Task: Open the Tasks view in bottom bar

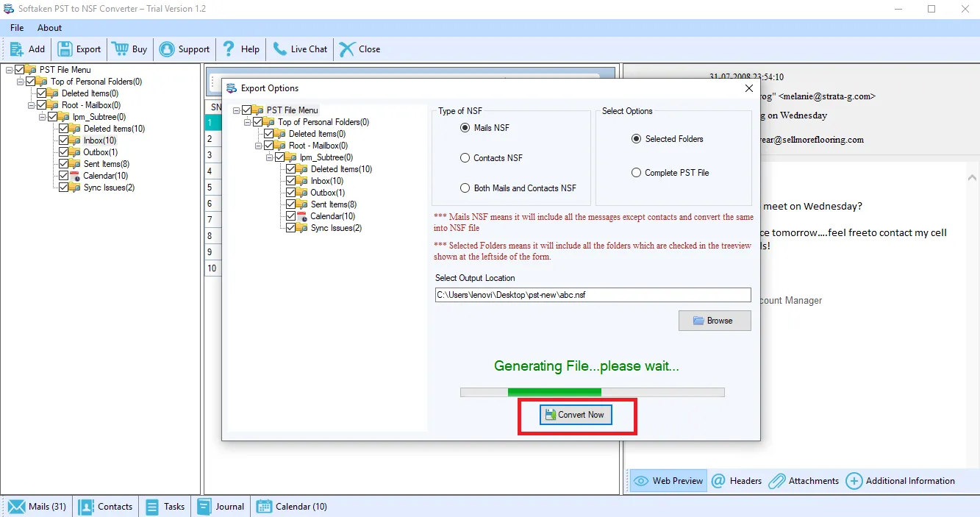Action: (165, 507)
